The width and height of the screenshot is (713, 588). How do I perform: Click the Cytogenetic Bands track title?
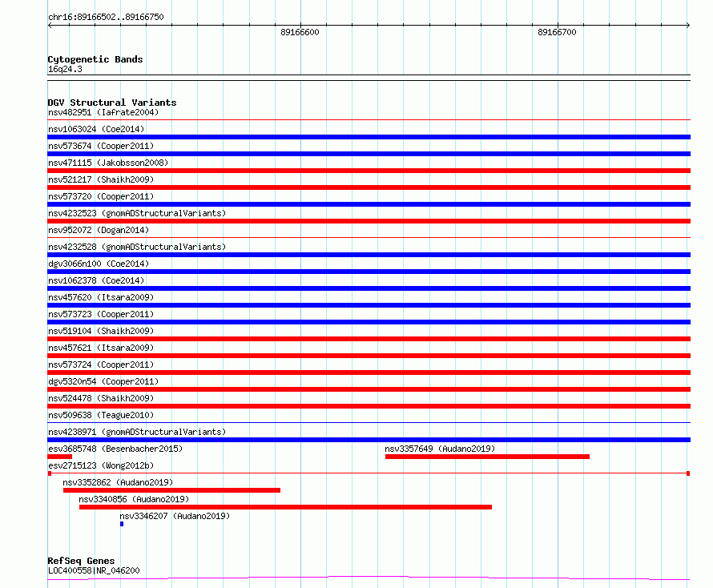[x=95, y=59]
